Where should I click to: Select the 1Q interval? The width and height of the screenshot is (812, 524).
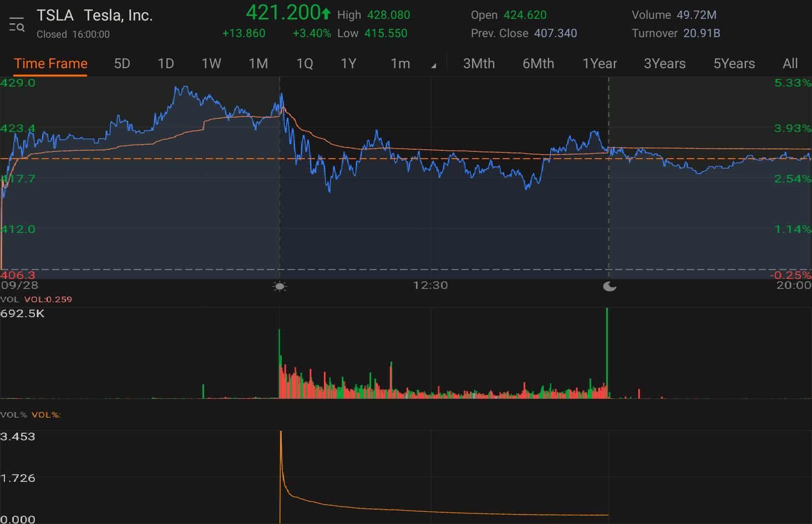[304, 63]
